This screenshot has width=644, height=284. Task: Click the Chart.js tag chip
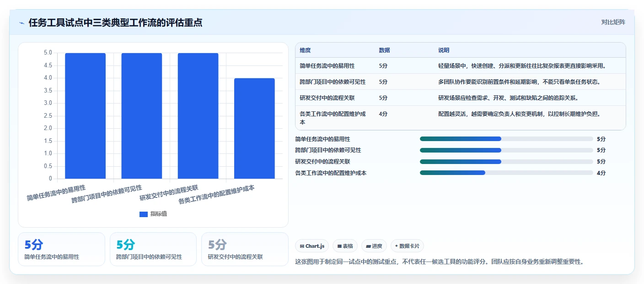pyautogui.click(x=312, y=246)
